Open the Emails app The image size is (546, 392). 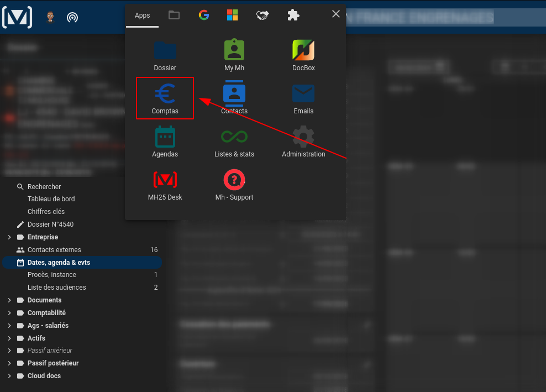pyautogui.click(x=303, y=99)
